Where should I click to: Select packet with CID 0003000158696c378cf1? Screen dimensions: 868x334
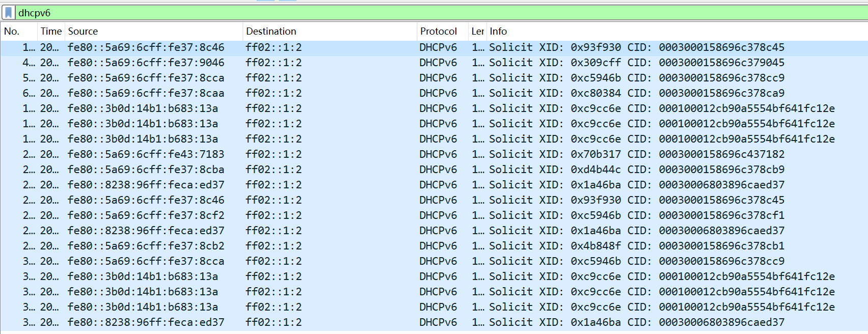pos(721,215)
